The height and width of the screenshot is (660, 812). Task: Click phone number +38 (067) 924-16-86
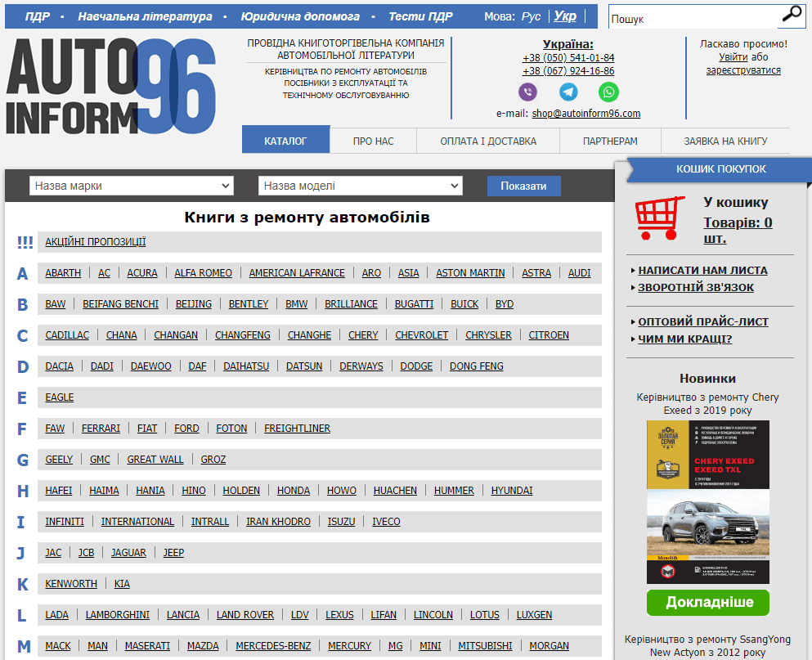pyautogui.click(x=568, y=71)
